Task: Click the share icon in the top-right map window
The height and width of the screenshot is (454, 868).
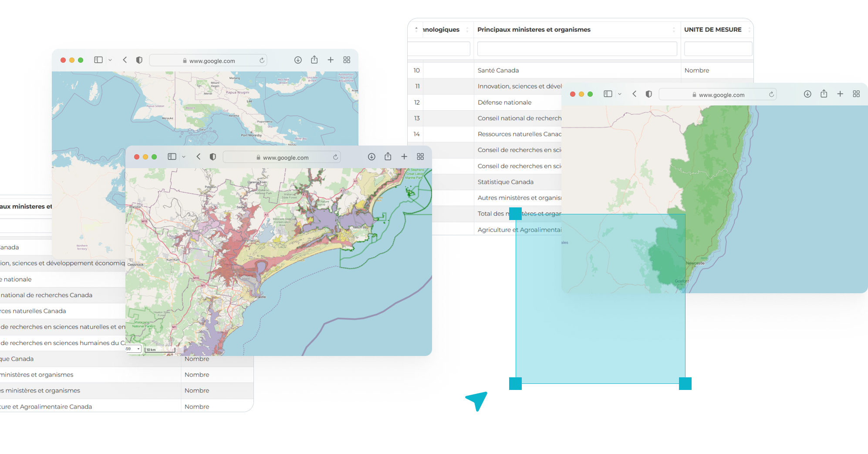Action: (x=824, y=94)
